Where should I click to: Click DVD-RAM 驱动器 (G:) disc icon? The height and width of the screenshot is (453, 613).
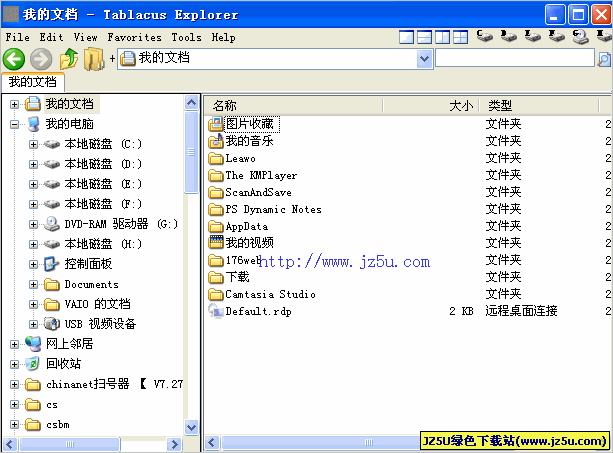click(52, 224)
